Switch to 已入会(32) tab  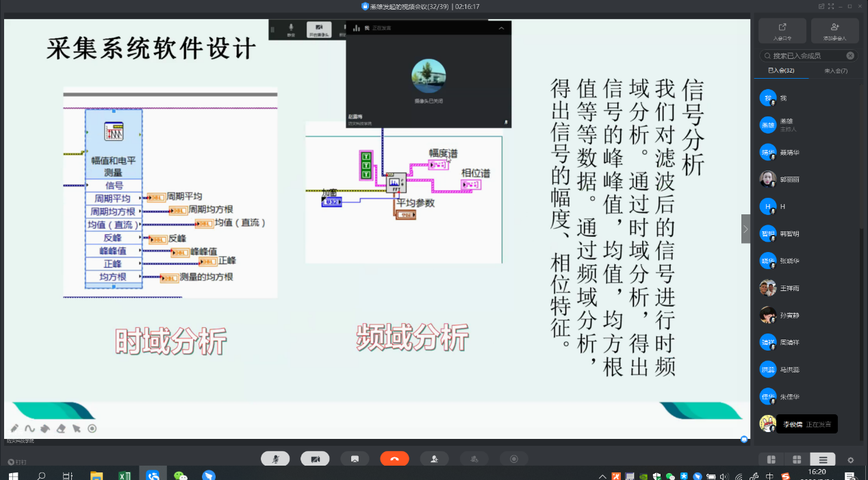click(781, 71)
